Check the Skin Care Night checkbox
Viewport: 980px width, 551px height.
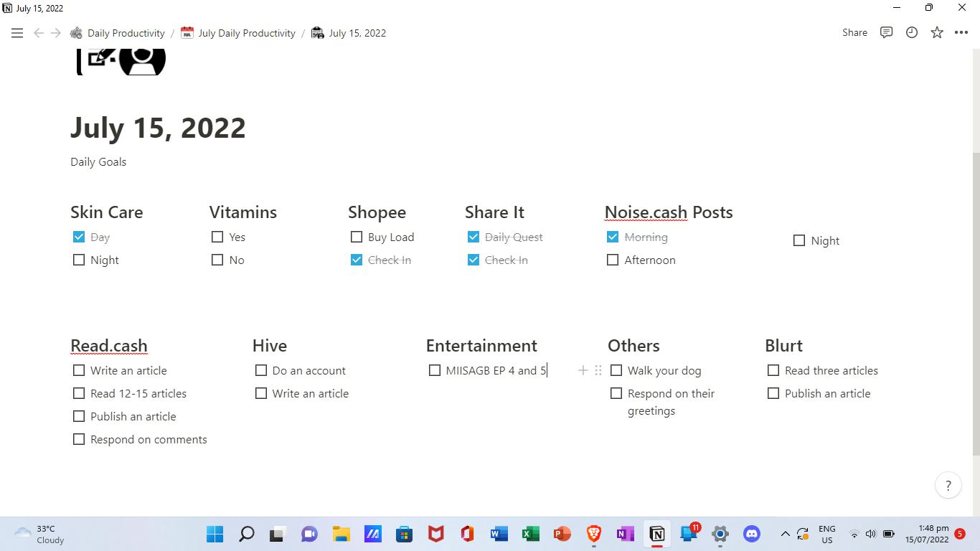[79, 260]
